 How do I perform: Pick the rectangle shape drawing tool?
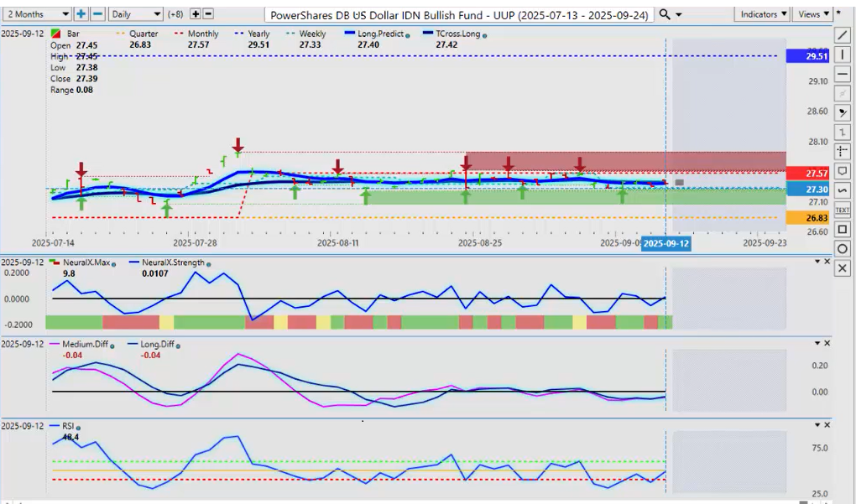843,229
